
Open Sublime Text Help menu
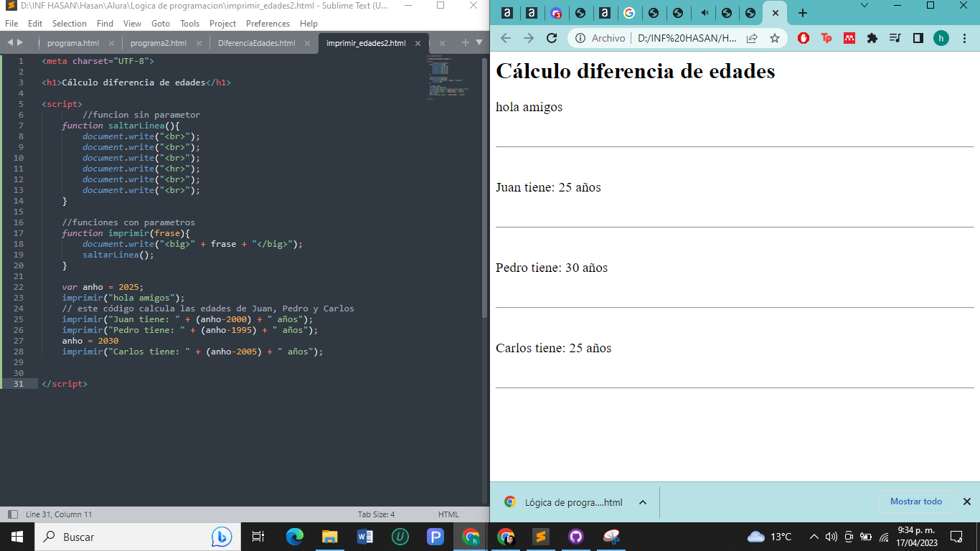[x=308, y=23]
